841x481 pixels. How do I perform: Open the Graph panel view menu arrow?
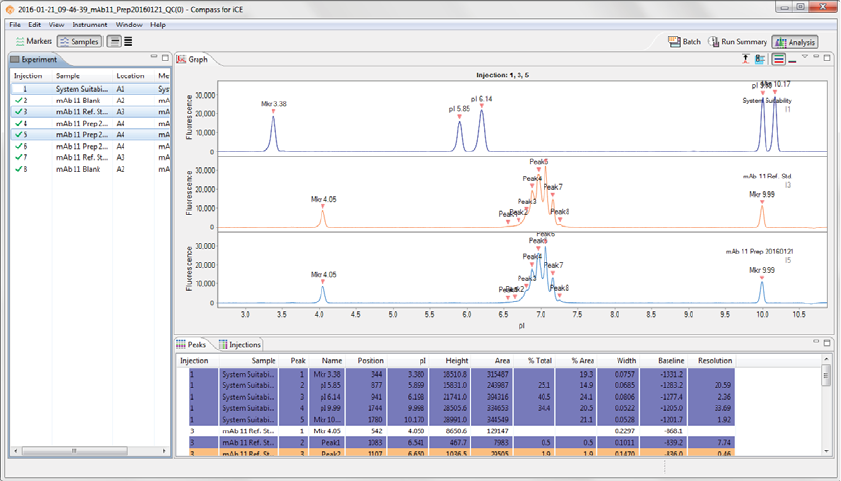click(804, 58)
